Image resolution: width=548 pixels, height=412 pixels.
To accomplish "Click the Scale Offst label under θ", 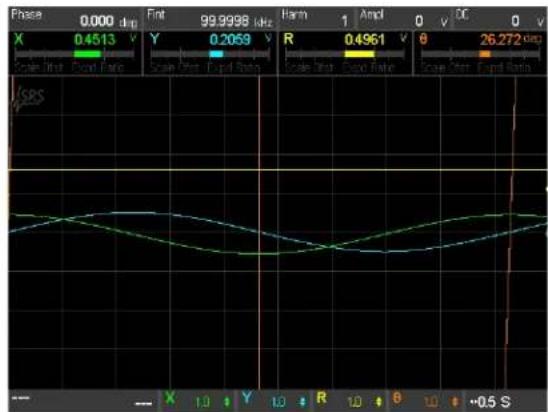I will (445, 67).
